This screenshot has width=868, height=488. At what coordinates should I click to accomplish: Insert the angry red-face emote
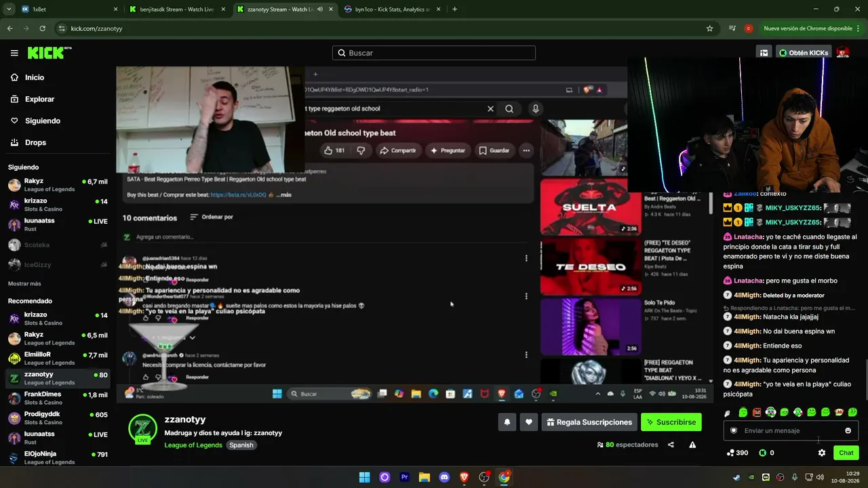(757, 412)
